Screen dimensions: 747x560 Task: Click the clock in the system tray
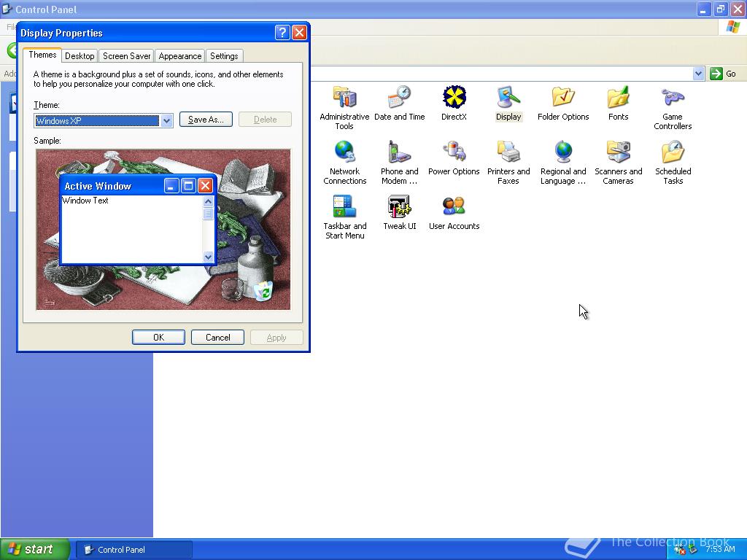tap(720, 549)
